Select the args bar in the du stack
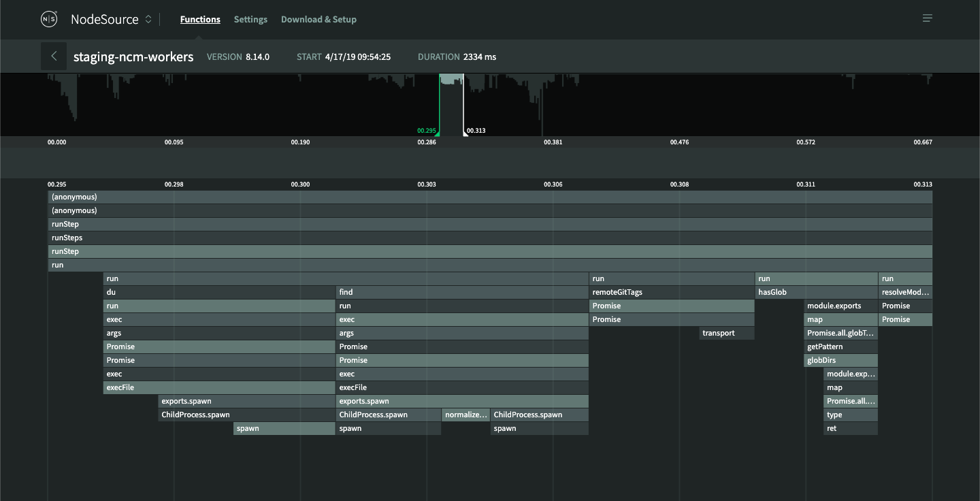This screenshot has width=980, height=501. 219,334
